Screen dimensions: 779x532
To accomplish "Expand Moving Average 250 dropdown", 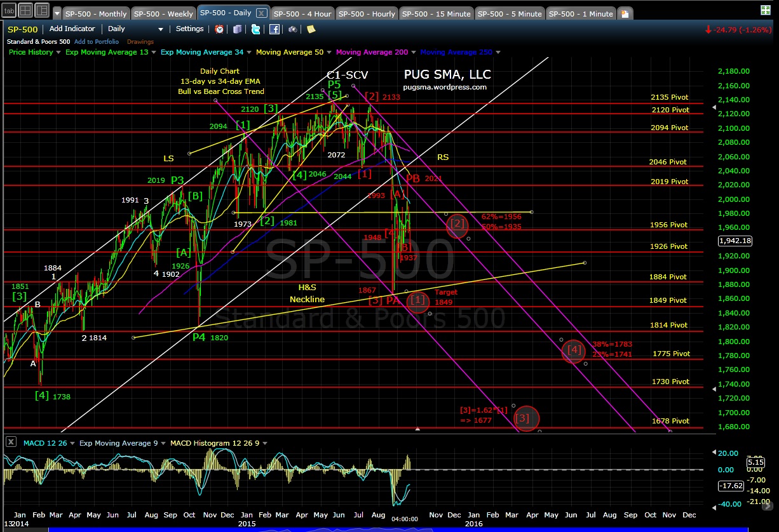I will coord(498,53).
